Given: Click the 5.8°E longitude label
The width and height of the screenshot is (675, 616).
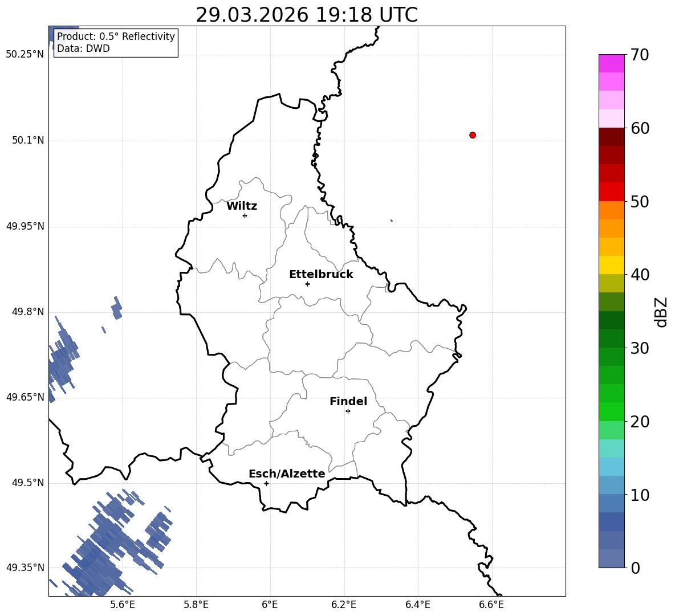Looking at the screenshot, I should click(196, 605).
